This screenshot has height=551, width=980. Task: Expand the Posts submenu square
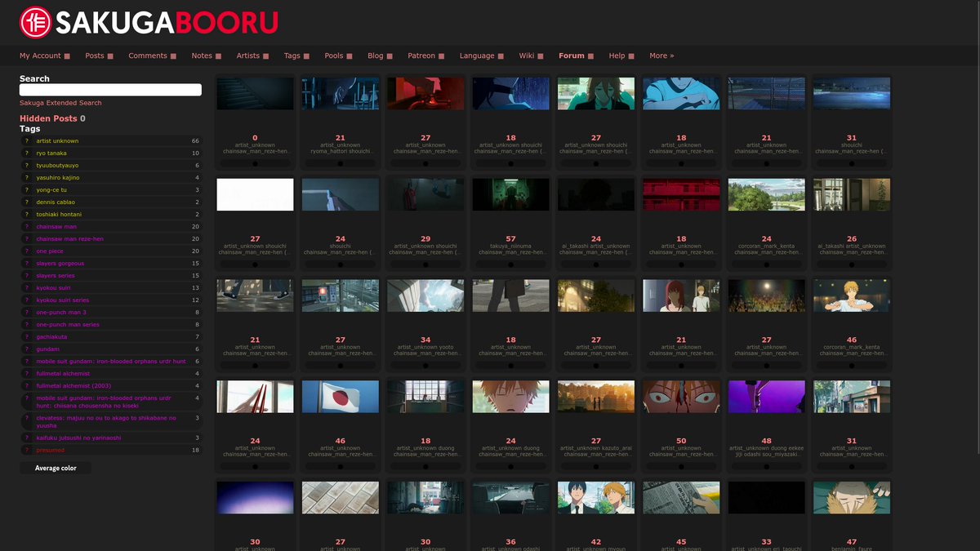110,56
